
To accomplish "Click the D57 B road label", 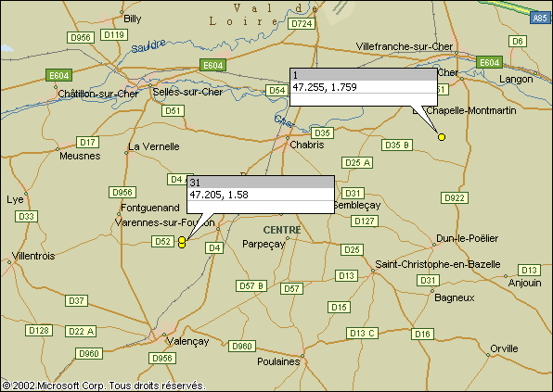I will point(251,285).
